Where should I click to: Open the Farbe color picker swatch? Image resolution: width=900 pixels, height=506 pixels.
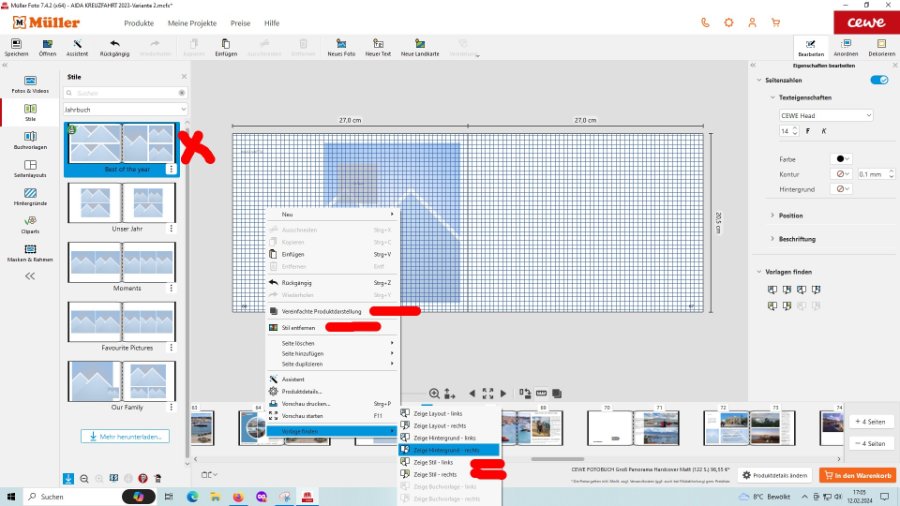tap(841, 159)
